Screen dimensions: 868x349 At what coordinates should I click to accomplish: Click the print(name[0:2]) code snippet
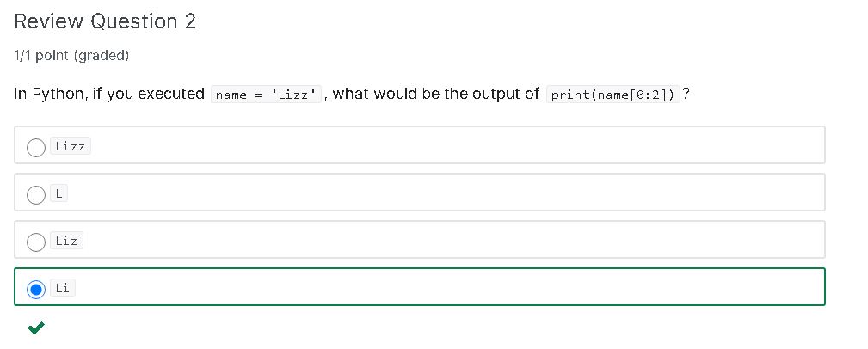coord(613,95)
